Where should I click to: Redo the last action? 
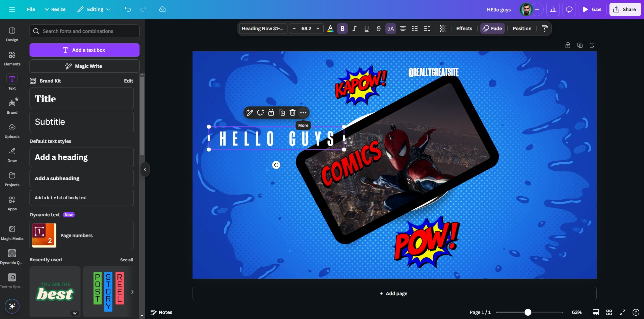pyautogui.click(x=143, y=9)
